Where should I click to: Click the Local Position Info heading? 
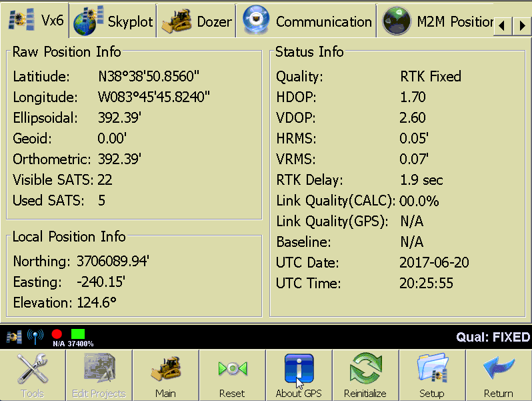[x=69, y=237]
